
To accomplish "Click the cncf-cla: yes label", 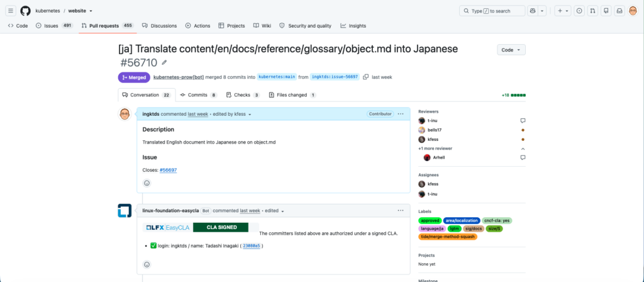I will pos(497,220).
